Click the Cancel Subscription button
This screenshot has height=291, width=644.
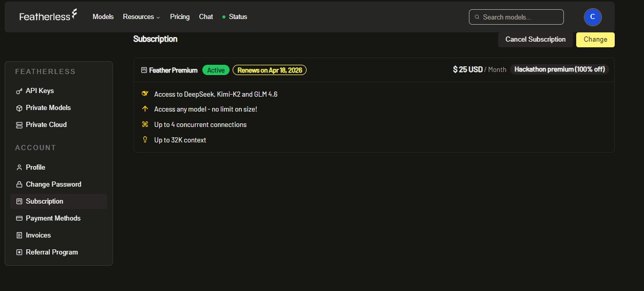[536, 40]
